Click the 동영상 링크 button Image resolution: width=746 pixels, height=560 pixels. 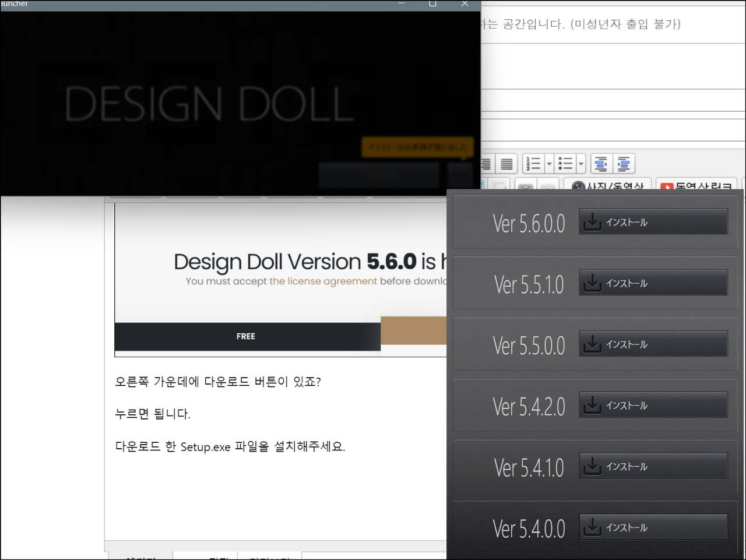696,184
